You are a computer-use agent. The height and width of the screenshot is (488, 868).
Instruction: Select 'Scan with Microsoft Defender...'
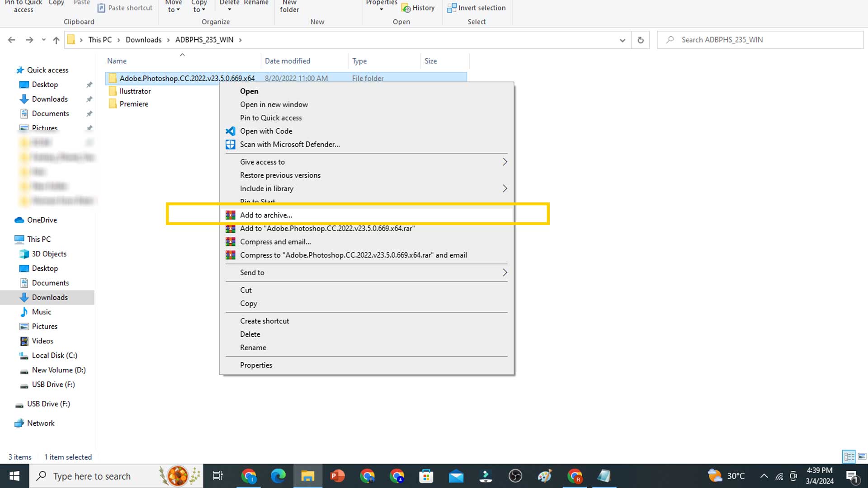coord(290,144)
